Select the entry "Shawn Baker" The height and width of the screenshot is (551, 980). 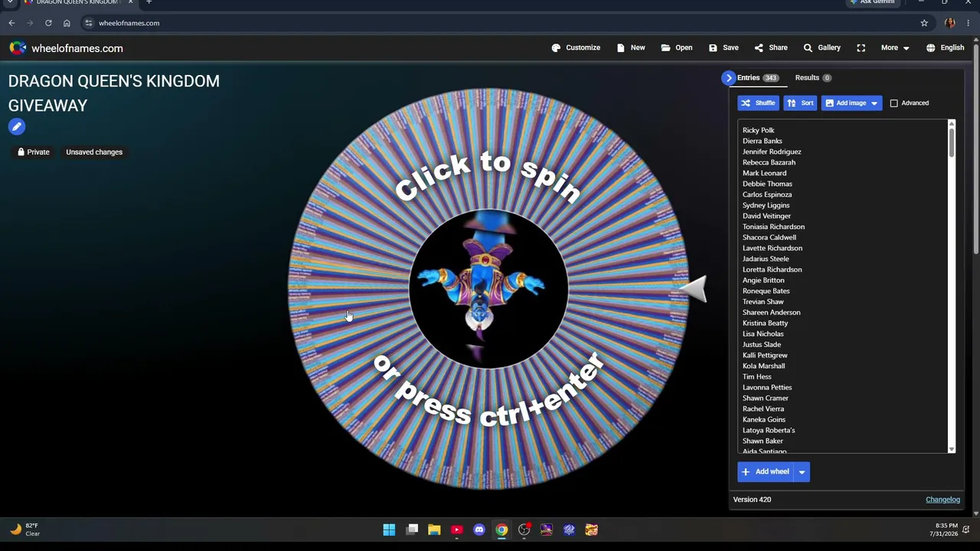pos(763,441)
